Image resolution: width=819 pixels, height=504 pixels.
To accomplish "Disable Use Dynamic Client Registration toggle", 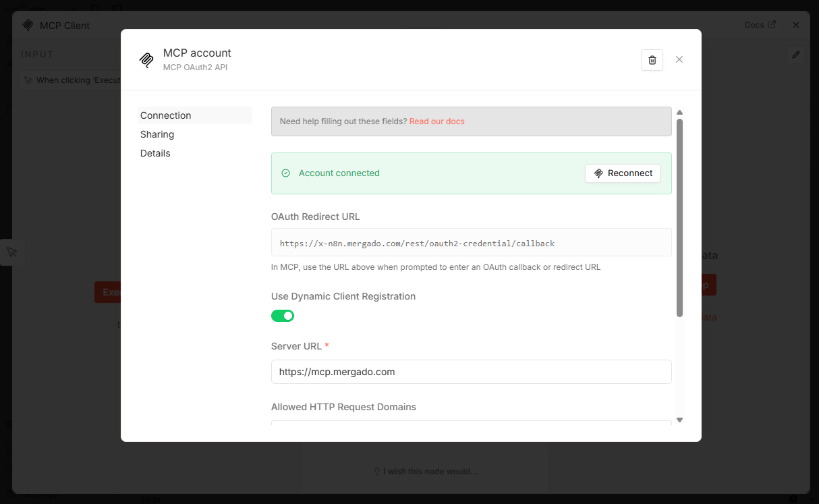I will point(283,316).
